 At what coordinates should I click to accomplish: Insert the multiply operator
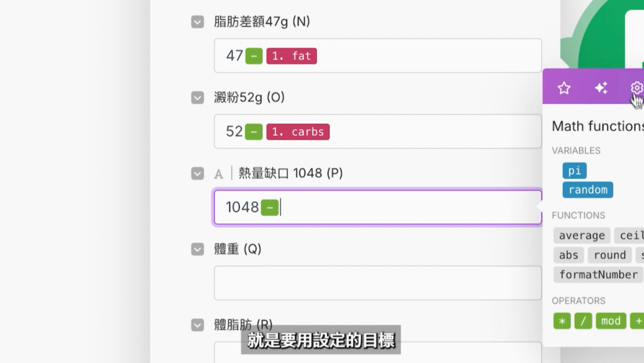[562, 321]
